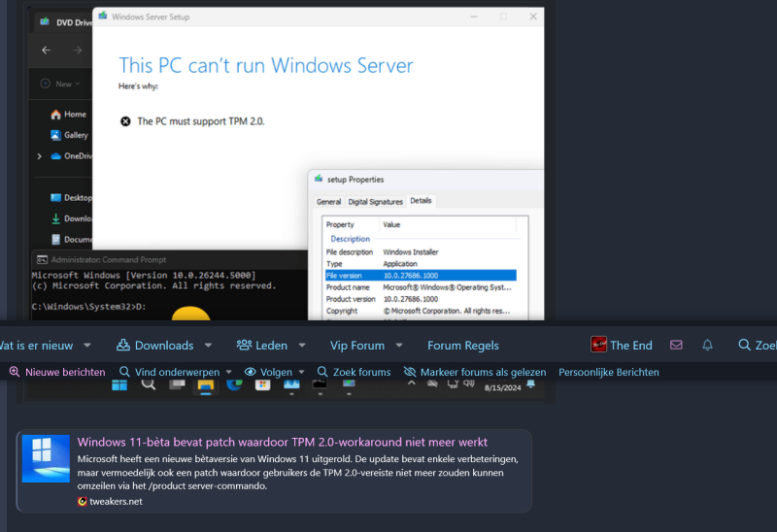Viewport: 777px width, 532px height.
Task: Select the Copyright row in Properties
Action: 421,311
